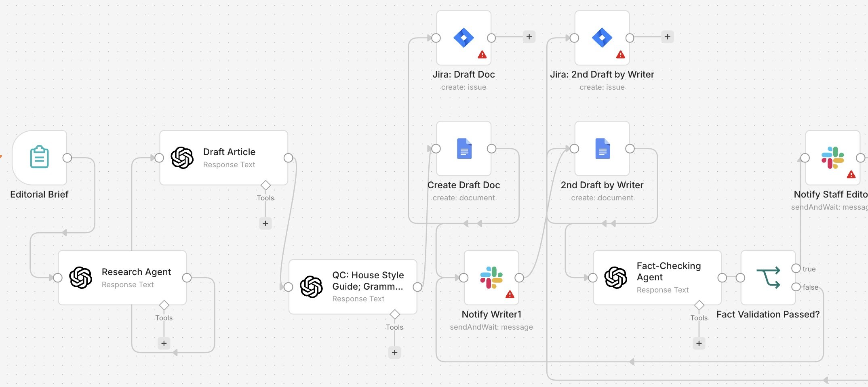
Task: Open the Fact-Checking Agent node
Action: pos(657,278)
